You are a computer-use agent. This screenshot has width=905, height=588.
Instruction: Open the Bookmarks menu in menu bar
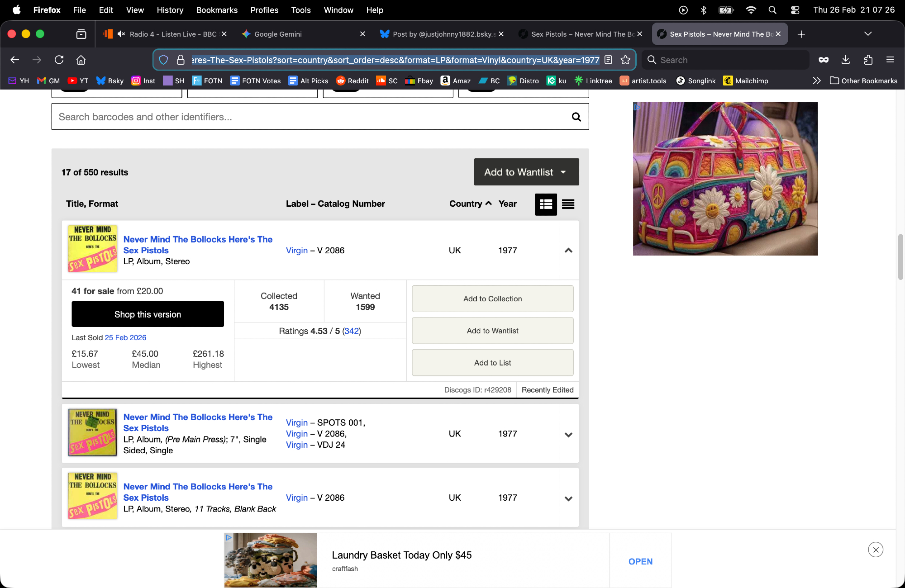217,10
